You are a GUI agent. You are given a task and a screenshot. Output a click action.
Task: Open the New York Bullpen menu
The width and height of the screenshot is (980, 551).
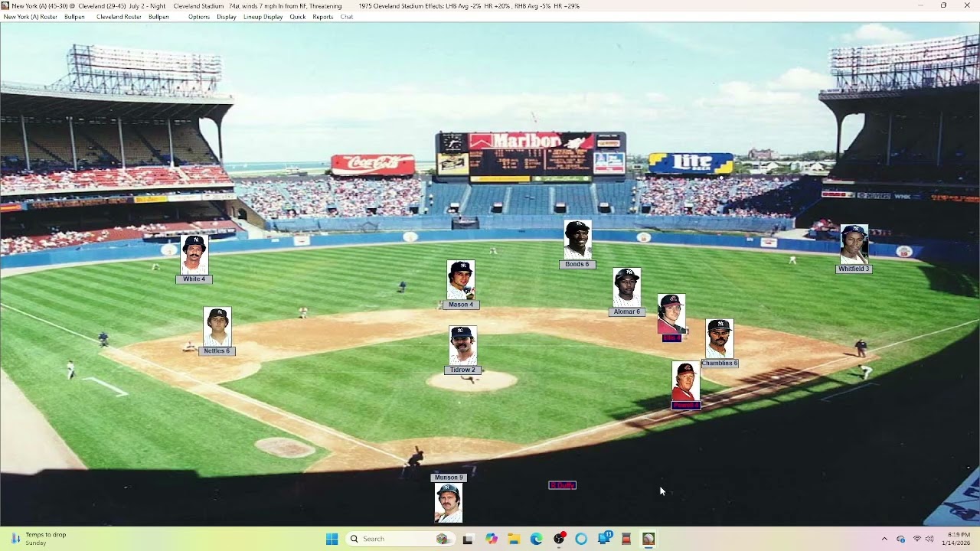pyautogui.click(x=74, y=17)
